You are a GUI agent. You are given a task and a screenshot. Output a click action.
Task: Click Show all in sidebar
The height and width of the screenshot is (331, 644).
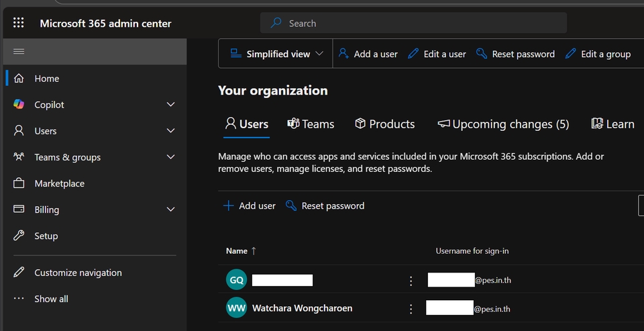[52, 299]
